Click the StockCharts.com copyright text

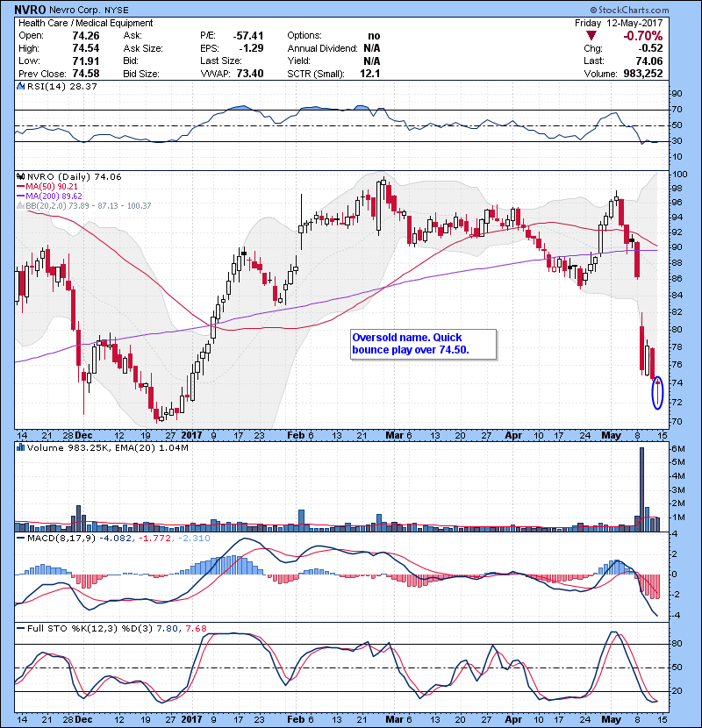click(x=629, y=10)
